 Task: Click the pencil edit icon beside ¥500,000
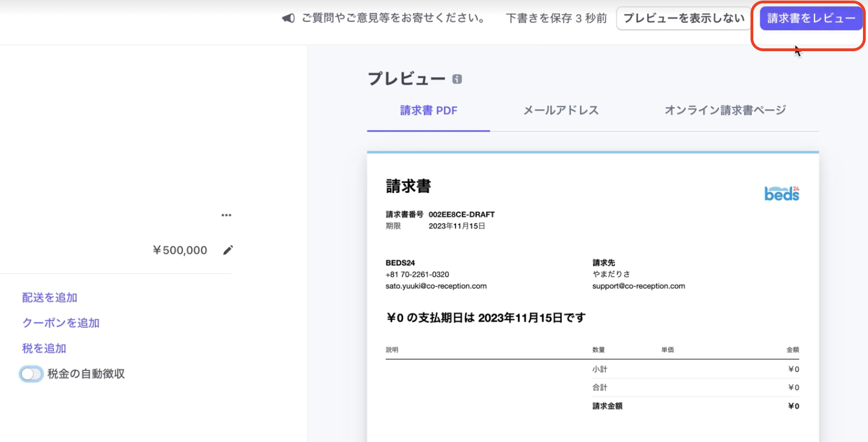point(228,250)
